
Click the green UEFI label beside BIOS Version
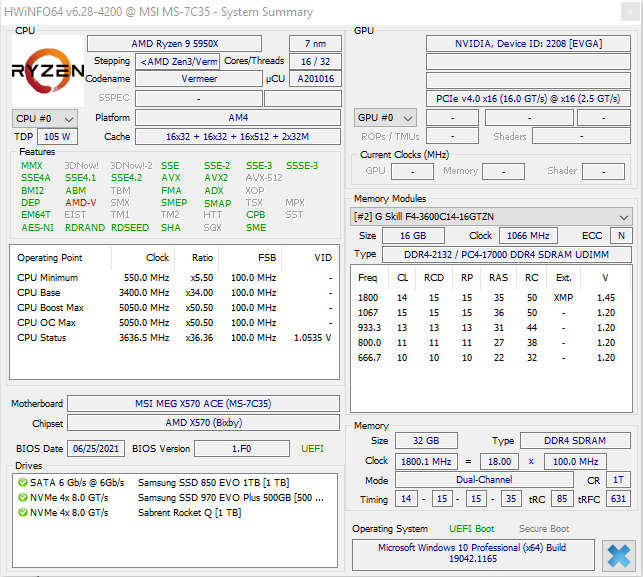click(312, 449)
